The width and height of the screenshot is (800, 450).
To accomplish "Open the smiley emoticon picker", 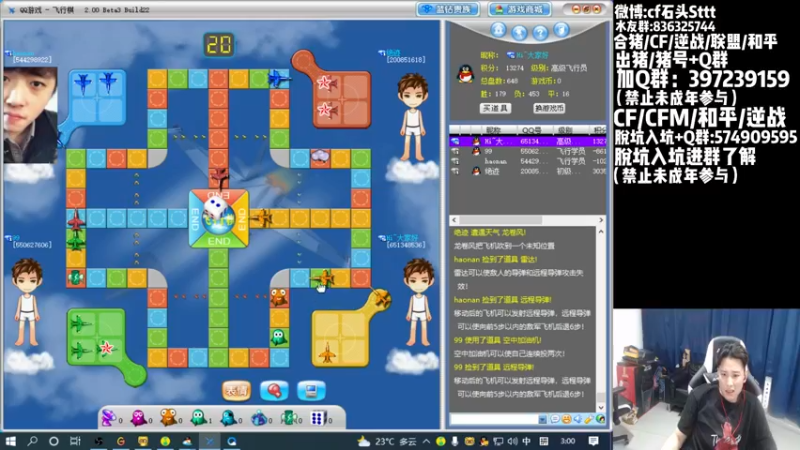I will [x=566, y=419].
